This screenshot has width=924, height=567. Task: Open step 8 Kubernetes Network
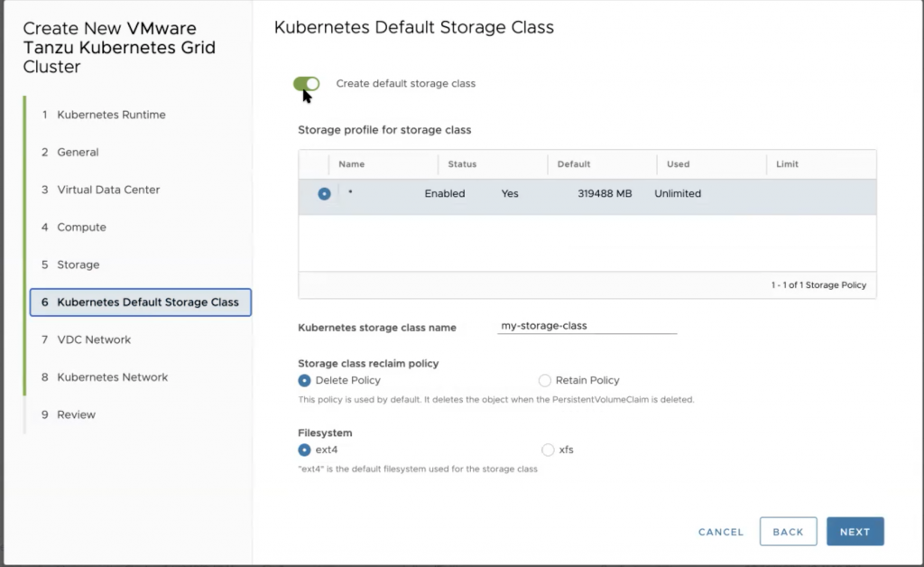pyautogui.click(x=112, y=377)
